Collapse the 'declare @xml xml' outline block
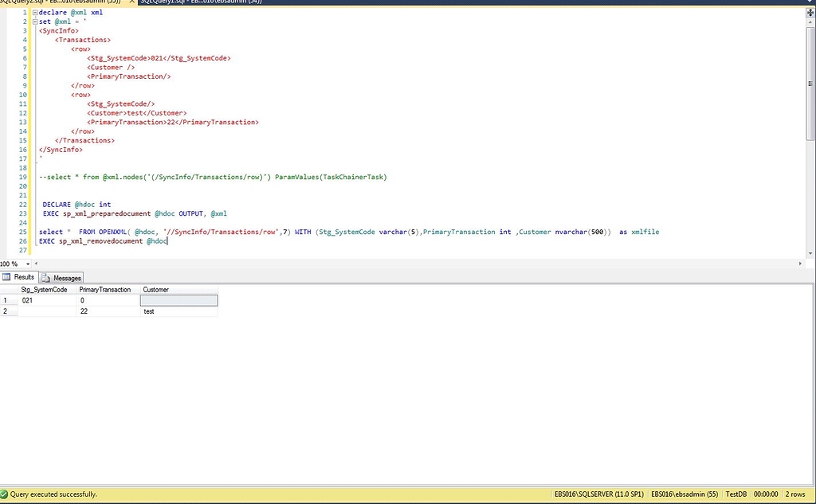This screenshot has width=816, height=504. [35, 13]
